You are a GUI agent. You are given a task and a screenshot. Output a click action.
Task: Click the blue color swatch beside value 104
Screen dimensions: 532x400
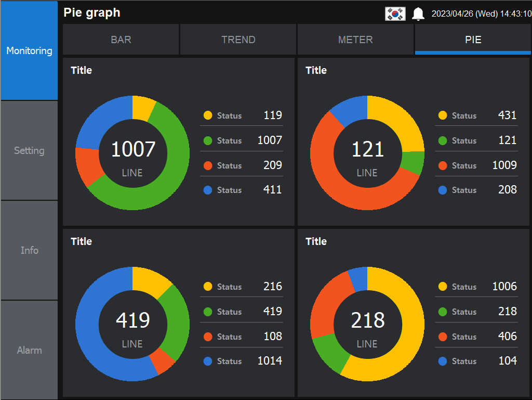click(x=443, y=361)
